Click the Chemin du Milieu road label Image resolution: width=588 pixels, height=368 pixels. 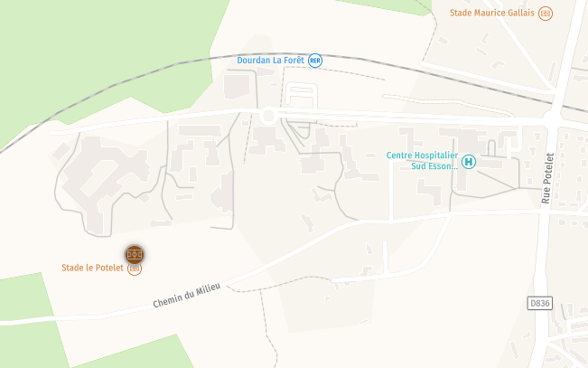187,295
